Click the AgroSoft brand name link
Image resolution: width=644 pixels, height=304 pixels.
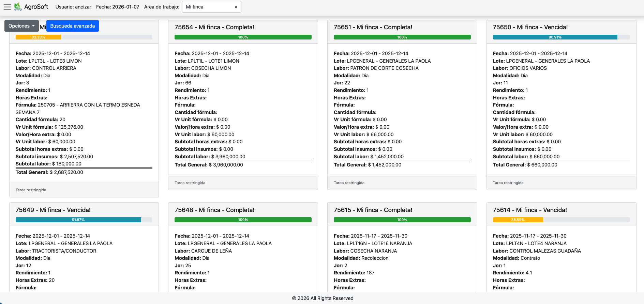pyautogui.click(x=36, y=7)
